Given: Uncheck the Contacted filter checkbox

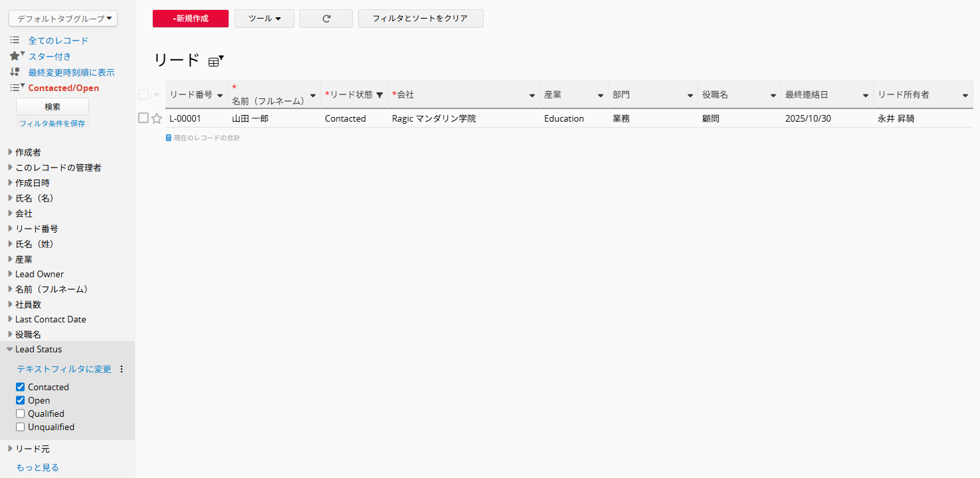Looking at the screenshot, I should pos(20,387).
